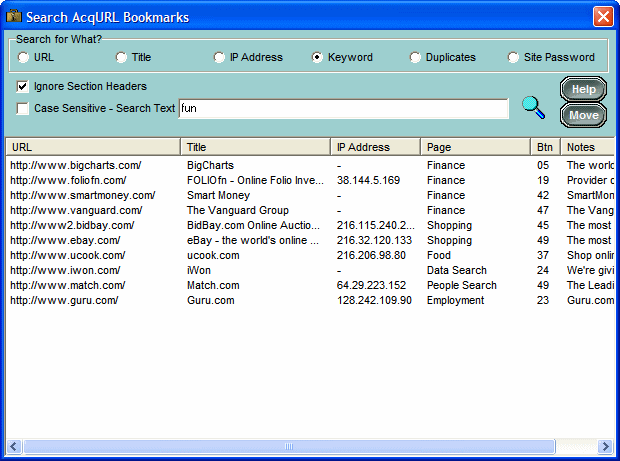Select the http://www.ucook.com/ URL
Image resolution: width=620 pixels, height=461 pixels.
[68, 255]
